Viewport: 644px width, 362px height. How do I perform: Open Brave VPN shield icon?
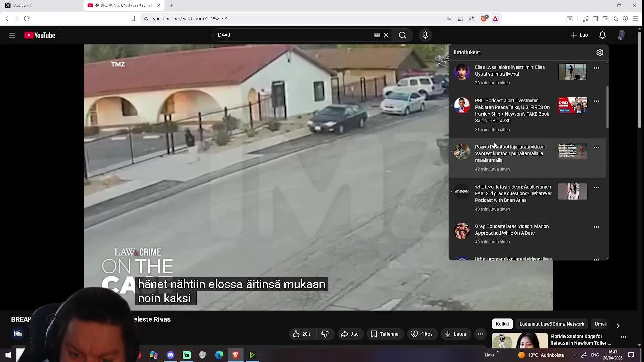pyautogui.click(x=625, y=19)
